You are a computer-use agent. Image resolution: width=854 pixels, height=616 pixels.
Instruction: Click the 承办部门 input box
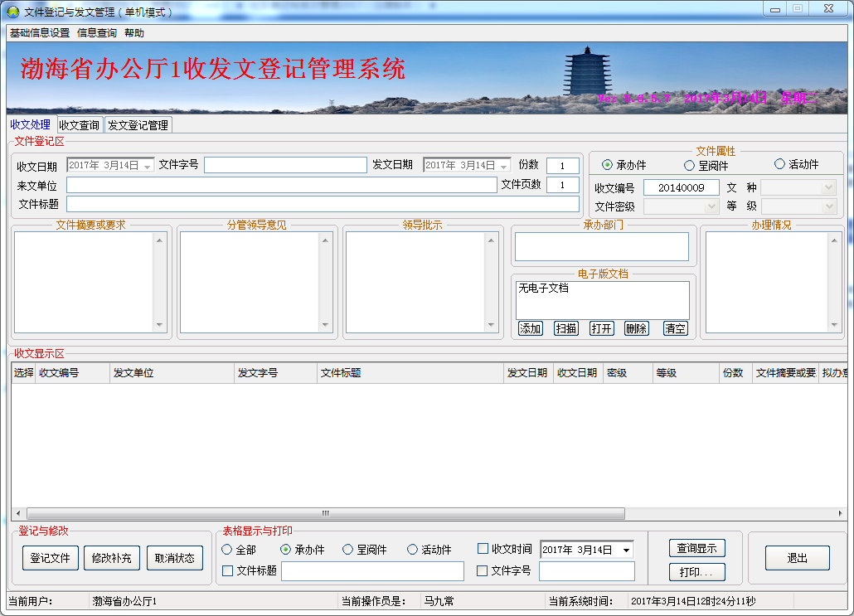click(x=602, y=247)
